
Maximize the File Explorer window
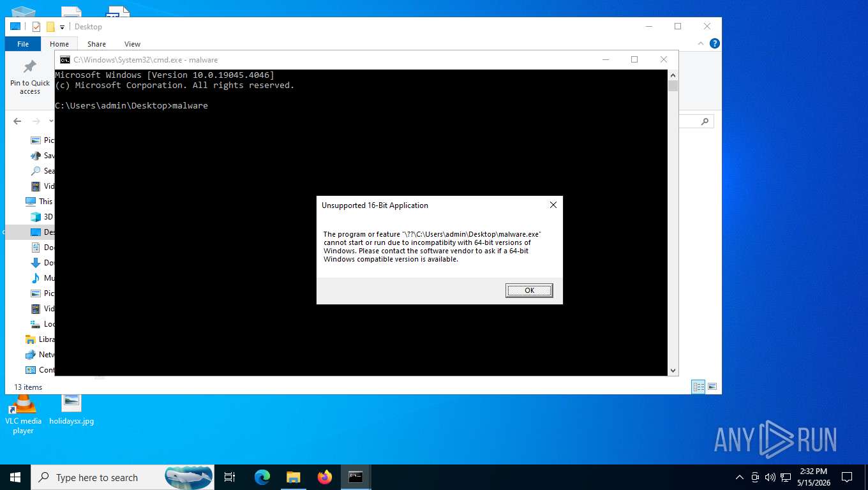[678, 26]
